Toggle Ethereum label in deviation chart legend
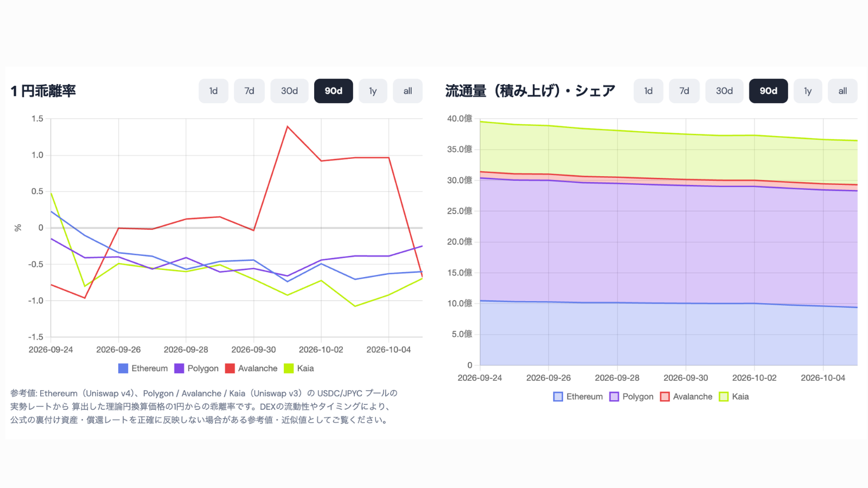 click(150, 369)
